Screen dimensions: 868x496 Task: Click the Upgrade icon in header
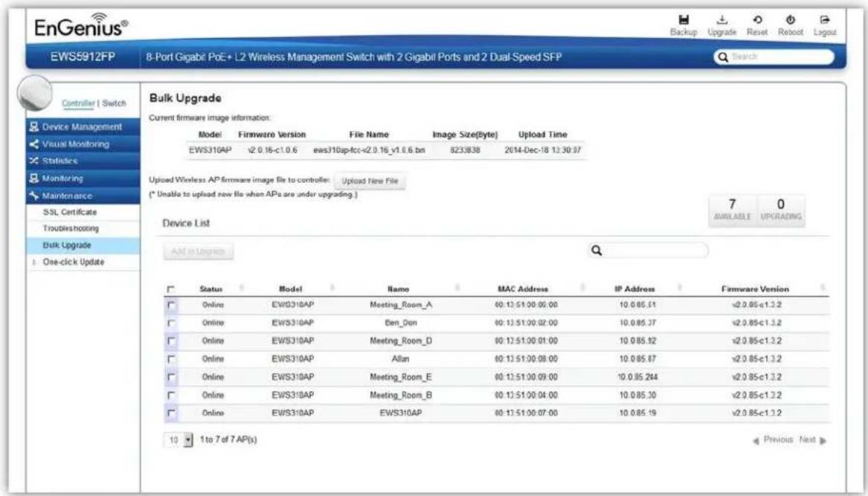pyautogui.click(x=722, y=20)
